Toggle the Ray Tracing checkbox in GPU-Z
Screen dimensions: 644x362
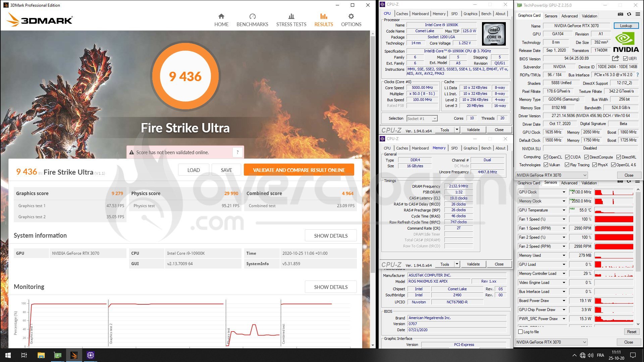pyautogui.click(x=567, y=165)
